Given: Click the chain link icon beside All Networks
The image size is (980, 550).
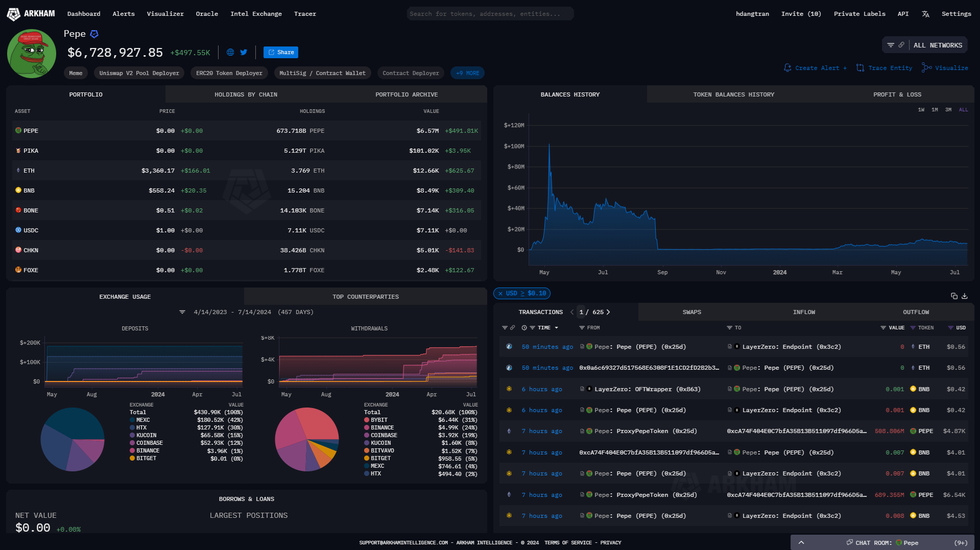Looking at the screenshot, I should coord(901,45).
